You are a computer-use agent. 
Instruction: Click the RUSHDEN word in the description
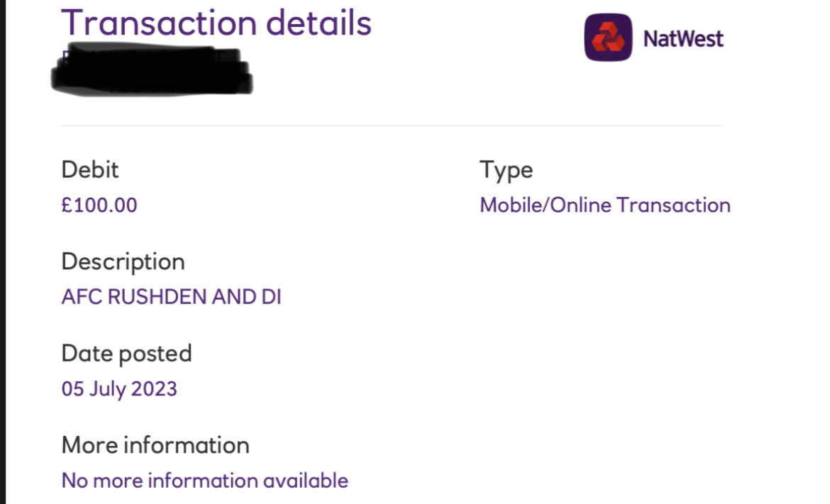157,297
